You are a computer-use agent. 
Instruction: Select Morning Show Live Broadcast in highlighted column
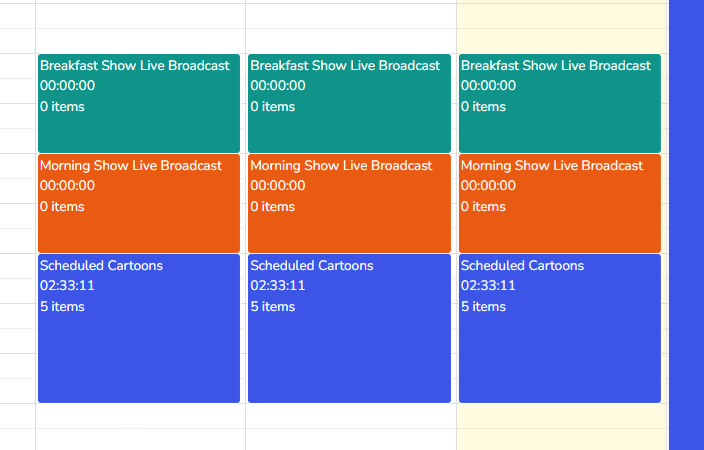pos(560,203)
